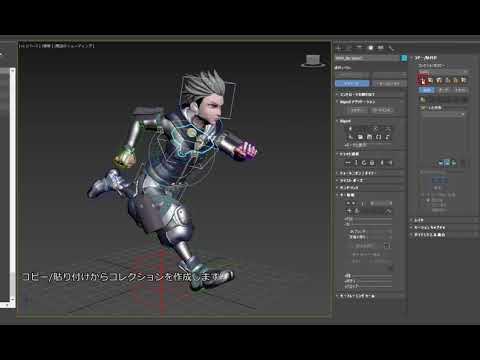Click the Biped Playback icon
480x360 pixels.
(351, 137)
